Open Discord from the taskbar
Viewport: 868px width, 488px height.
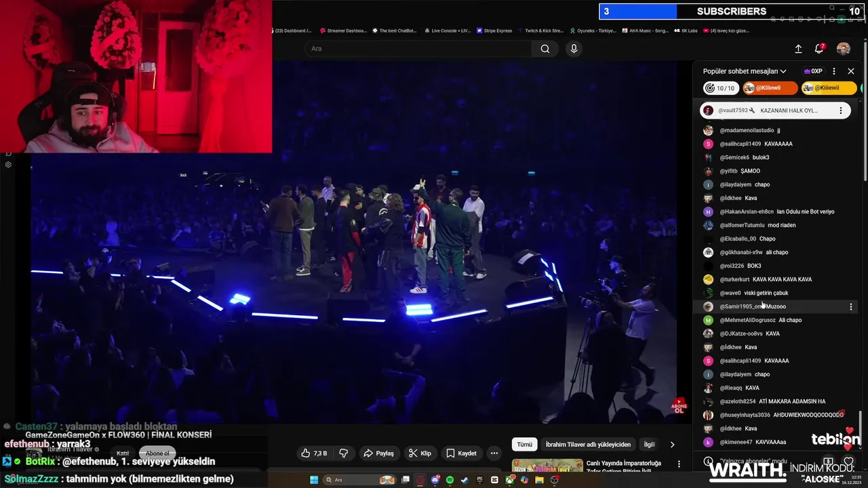pyautogui.click(x=435, y=480)
